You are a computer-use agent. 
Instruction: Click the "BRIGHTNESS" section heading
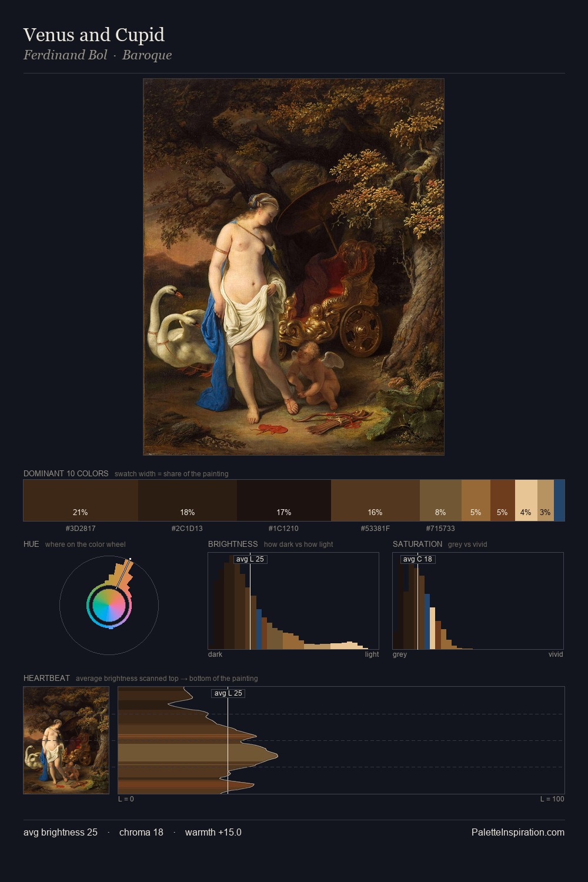pyautogui.click(x=233, y=544)
